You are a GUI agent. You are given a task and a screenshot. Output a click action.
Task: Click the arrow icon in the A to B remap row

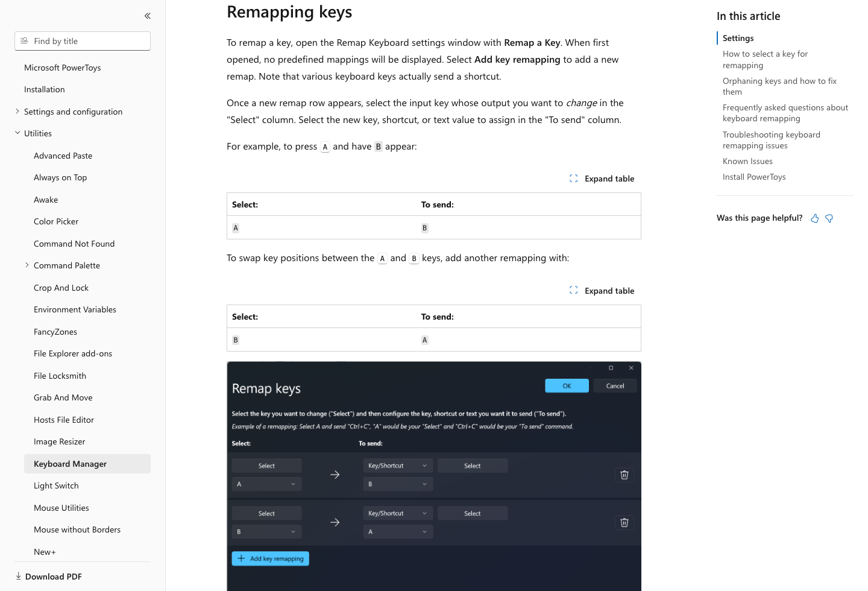pyautogui.click(x=335, y=475)
